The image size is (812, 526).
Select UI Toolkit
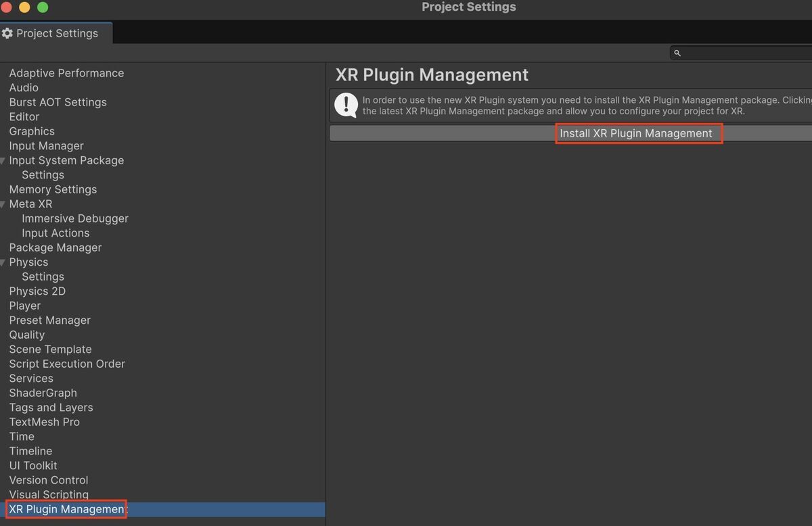33,466
